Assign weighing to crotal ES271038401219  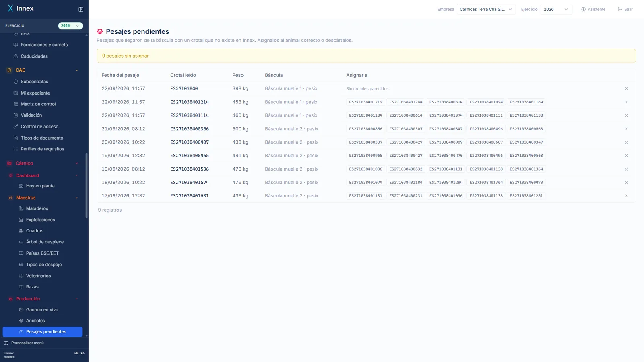(x=365, y=102)
